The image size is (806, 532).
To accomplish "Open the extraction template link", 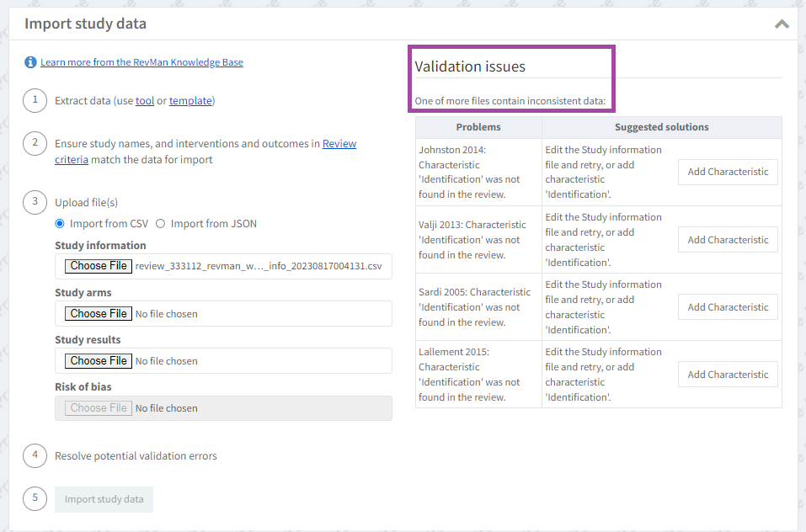I will click(x=190, y=101).
